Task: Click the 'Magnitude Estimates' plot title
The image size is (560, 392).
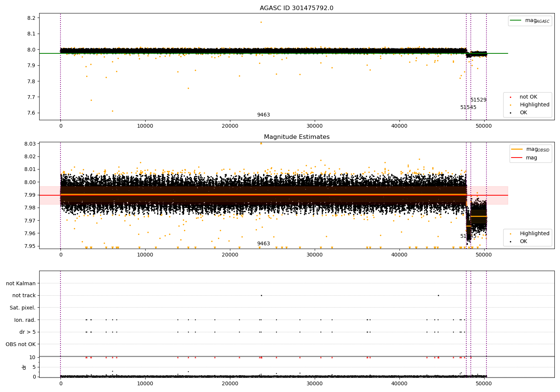Action: tap(296, 137)
